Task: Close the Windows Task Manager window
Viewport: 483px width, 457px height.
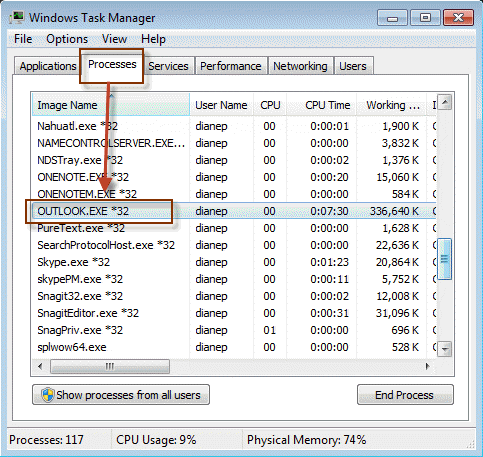Action: tap(458, 18)
